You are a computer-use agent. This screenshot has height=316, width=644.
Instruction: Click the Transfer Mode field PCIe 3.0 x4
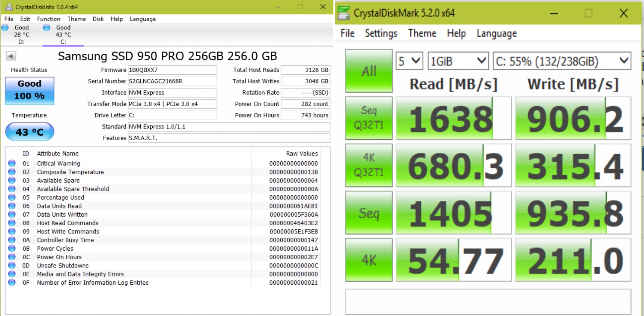pos(172,104)
